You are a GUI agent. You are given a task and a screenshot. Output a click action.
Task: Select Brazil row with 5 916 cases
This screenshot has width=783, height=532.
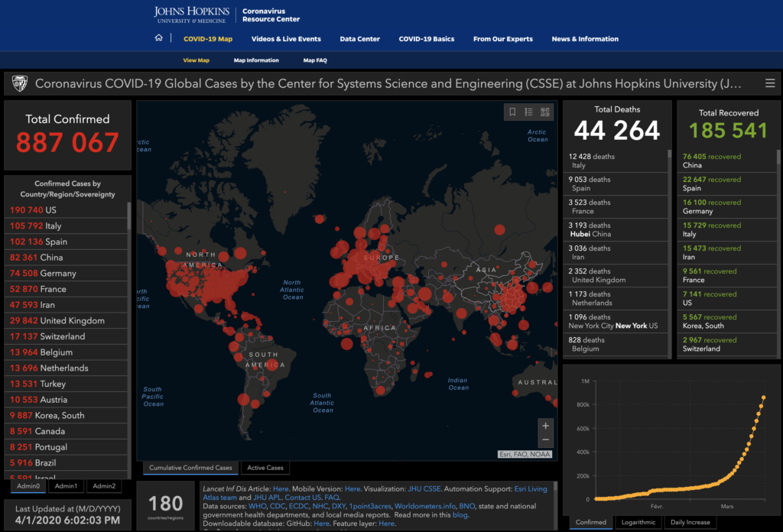[x=66, y=462]
